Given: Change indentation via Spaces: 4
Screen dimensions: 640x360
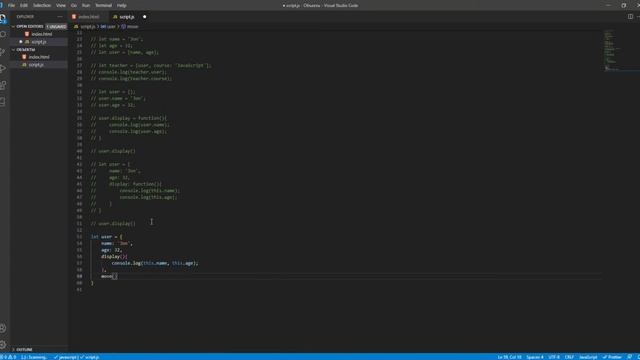Looking at the screenshot, I should 535,357.
